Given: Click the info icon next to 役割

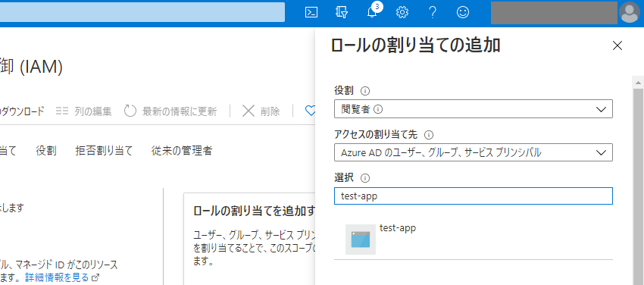Looking at the screenshot, I should pos(364,90).
